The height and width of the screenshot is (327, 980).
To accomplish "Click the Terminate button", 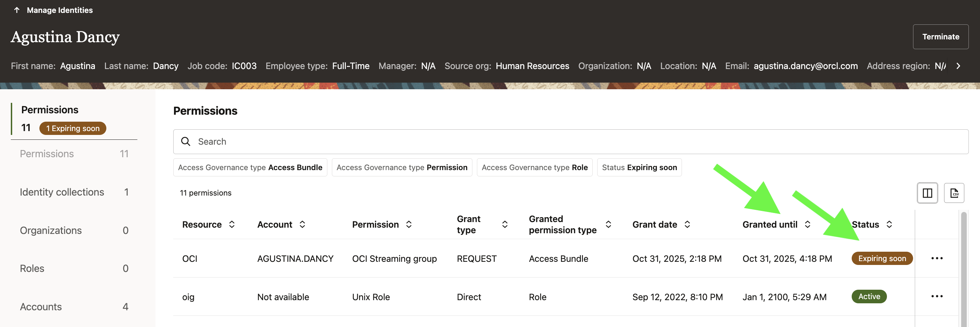I will click(x=941, y=37).
